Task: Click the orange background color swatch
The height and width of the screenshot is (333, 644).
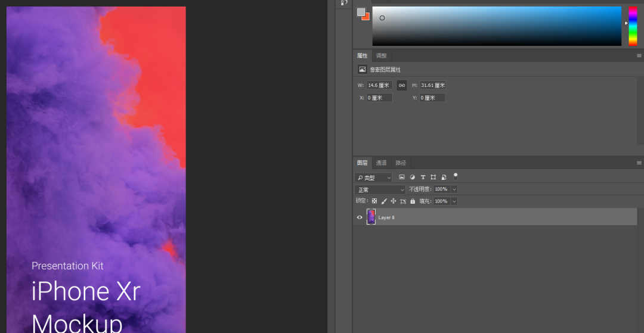Action: pos(367,18)
